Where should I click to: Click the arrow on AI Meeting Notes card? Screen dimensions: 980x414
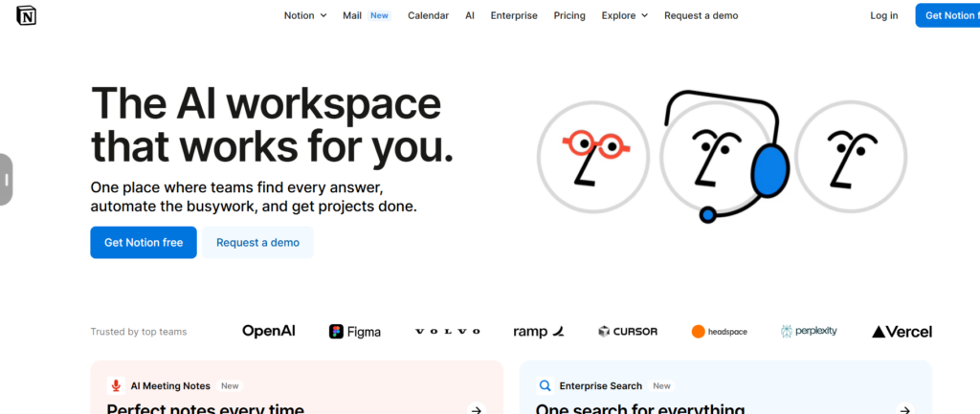(x=476, y=409)
